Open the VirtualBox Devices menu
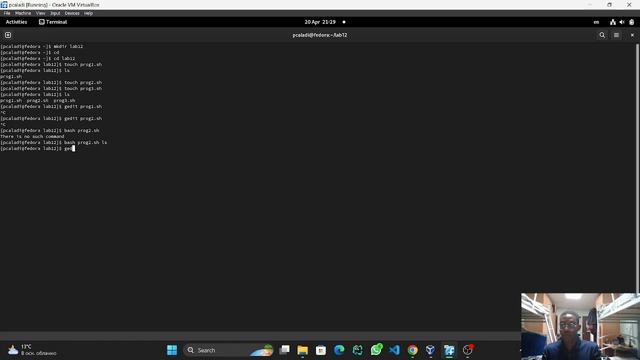 (72, 13)
